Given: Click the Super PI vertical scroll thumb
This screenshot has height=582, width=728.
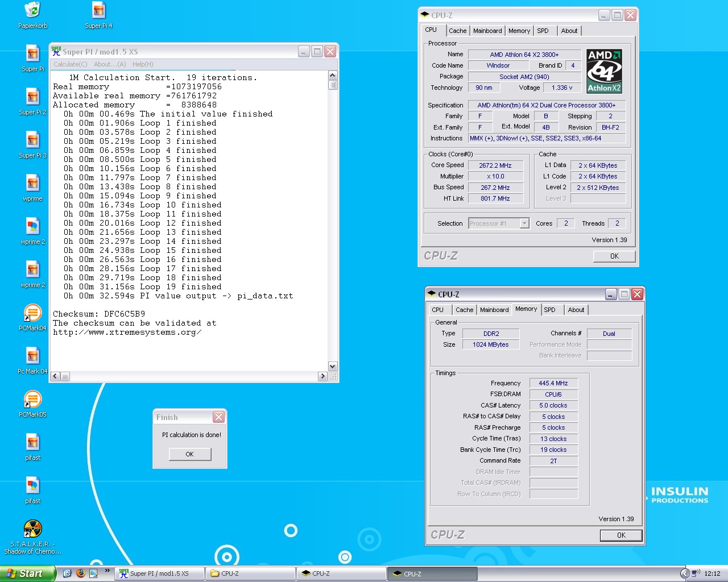Looking at the screenshot, I should tap(333, 85).
